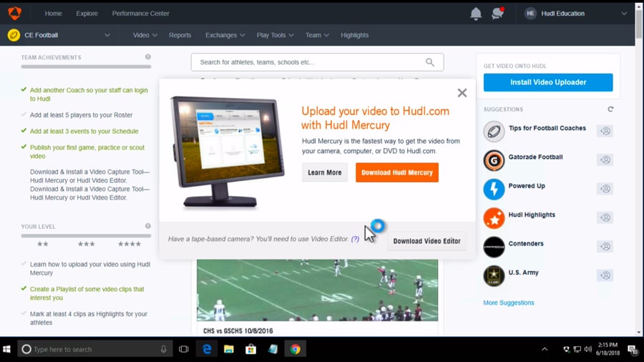Open Your Level help icon
The width and height of the screenshot is (644, 362).
coord(148,226)
